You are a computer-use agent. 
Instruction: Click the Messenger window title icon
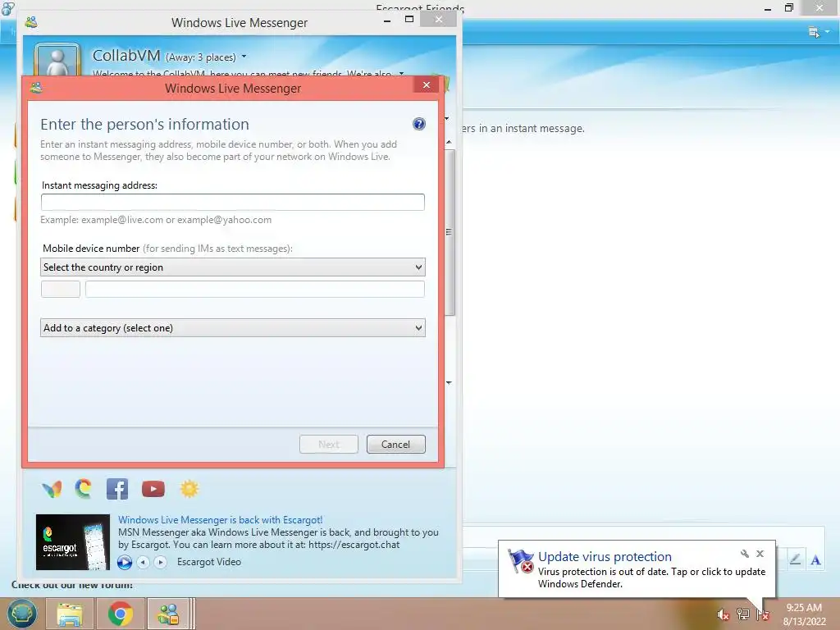click(x=31, y=22)
